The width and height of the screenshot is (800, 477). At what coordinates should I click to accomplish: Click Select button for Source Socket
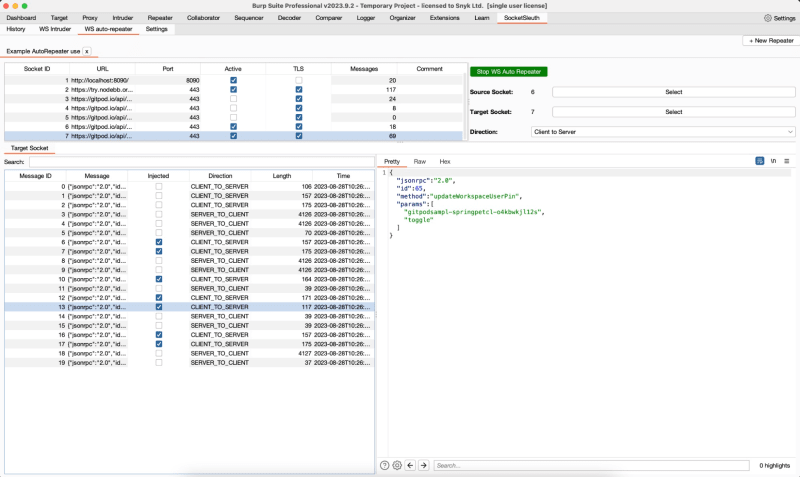point(673,92)
